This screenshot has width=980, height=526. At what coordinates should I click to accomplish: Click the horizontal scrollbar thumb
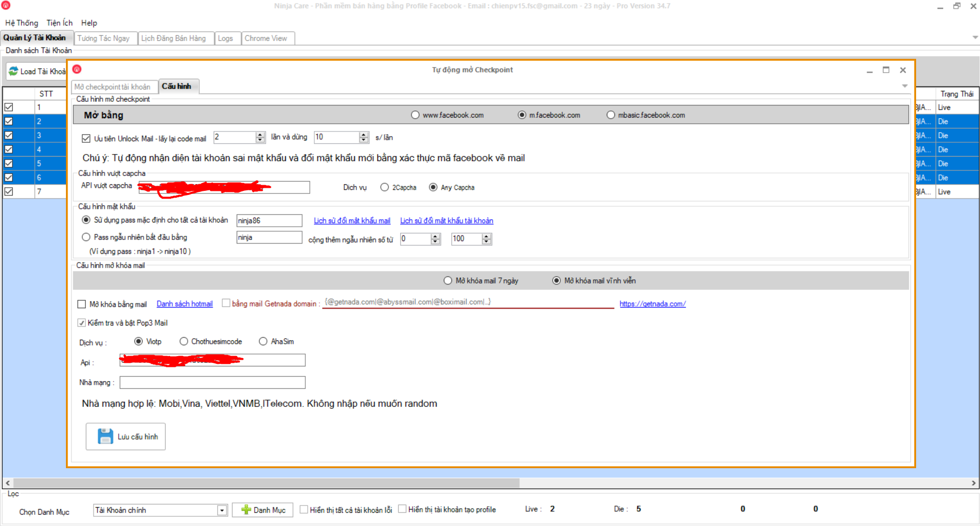tap(266, 483)
